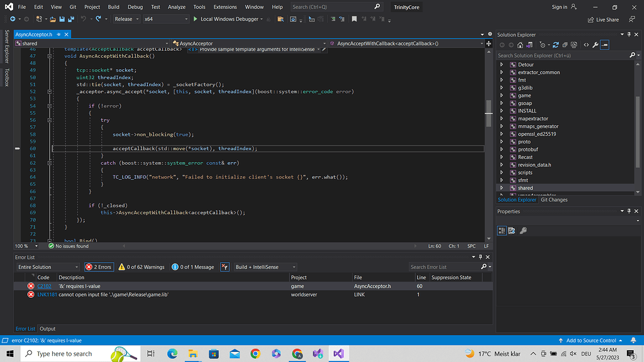Screen dimensions: 644x362
Task: Open the C2102 error code link
Action: pyautogui.click(x=45, y=286)
